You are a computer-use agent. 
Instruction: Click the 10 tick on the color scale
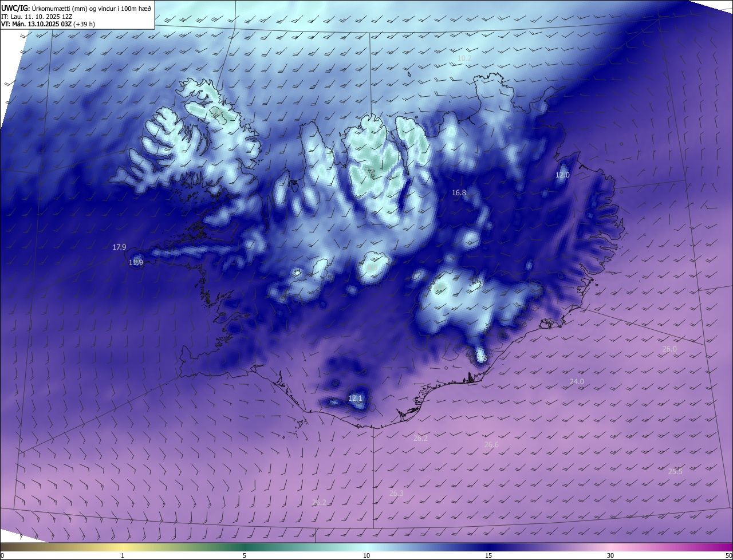click(366, 555)
